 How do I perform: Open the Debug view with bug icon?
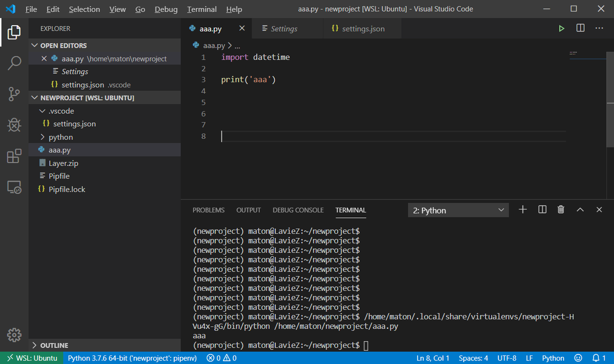[14, 125]
